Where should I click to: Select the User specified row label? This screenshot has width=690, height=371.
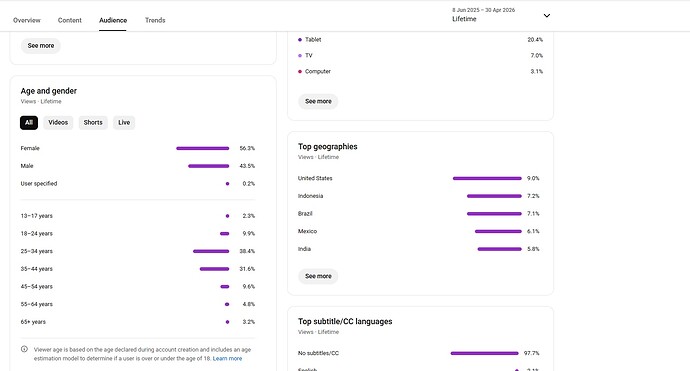coord(39,184)
